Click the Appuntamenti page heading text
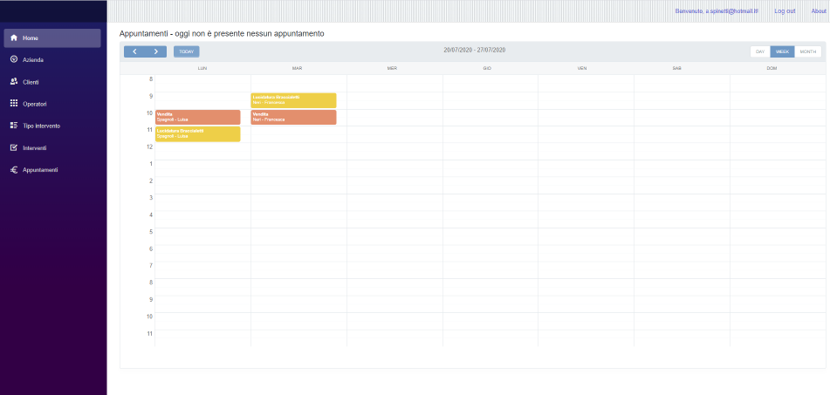Screen dimensions: 830x395 (221, 33)
